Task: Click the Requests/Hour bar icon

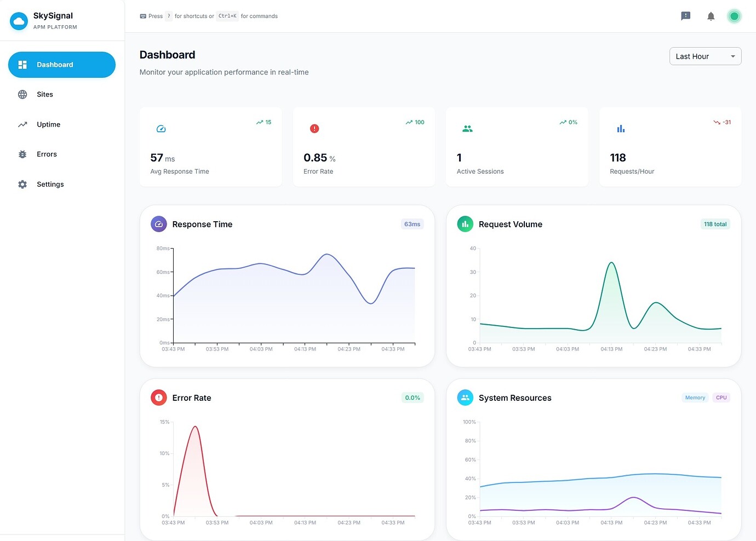Action: tap(621, 129)
